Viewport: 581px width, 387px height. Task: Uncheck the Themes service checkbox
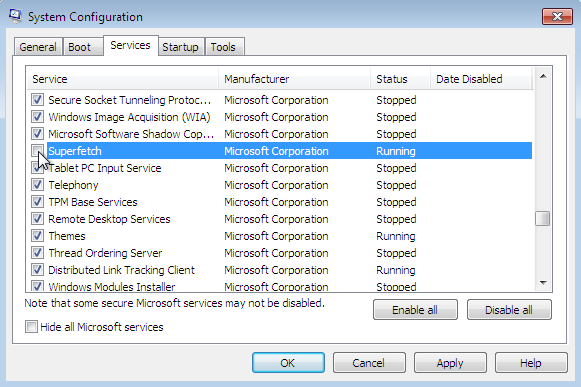point(37,236)
